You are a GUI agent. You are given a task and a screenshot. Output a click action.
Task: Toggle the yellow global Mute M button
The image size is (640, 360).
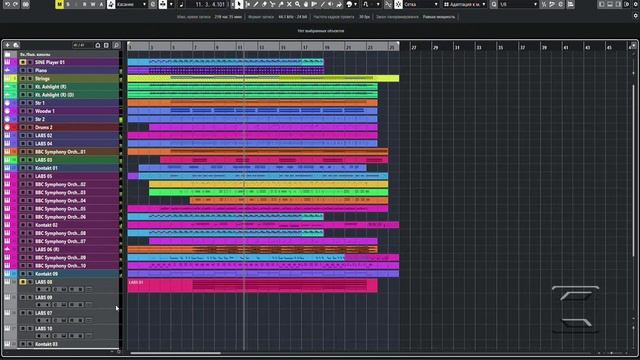[x=59, y=4]
